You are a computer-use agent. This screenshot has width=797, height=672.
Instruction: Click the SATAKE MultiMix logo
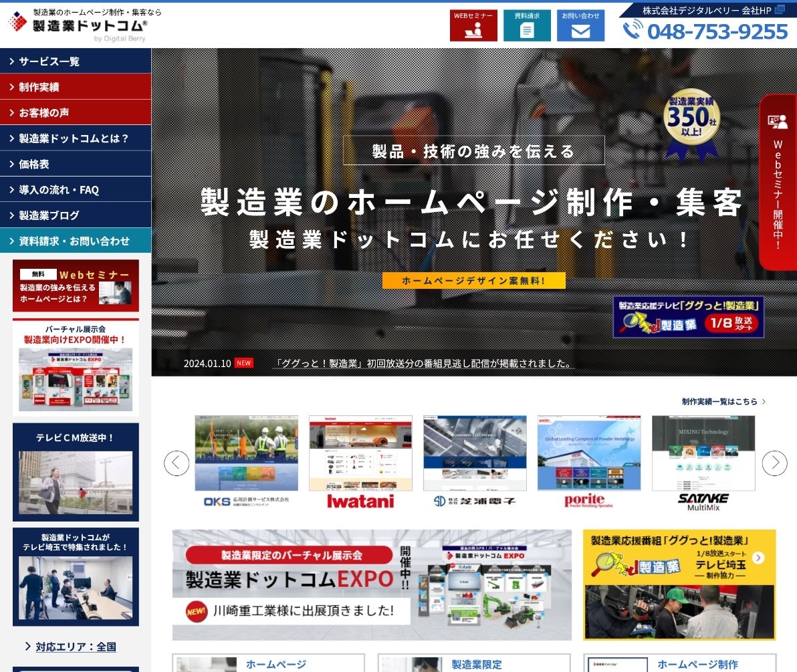click(703, 501)
